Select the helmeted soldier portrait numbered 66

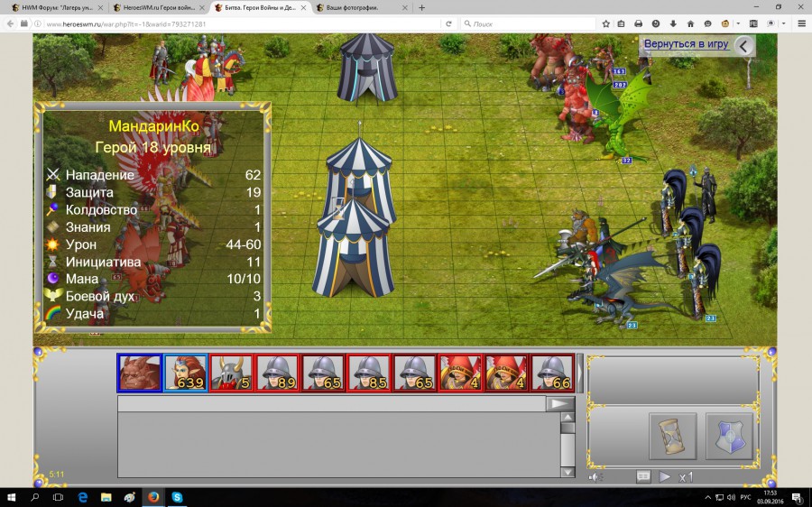(x=552, y=373)
